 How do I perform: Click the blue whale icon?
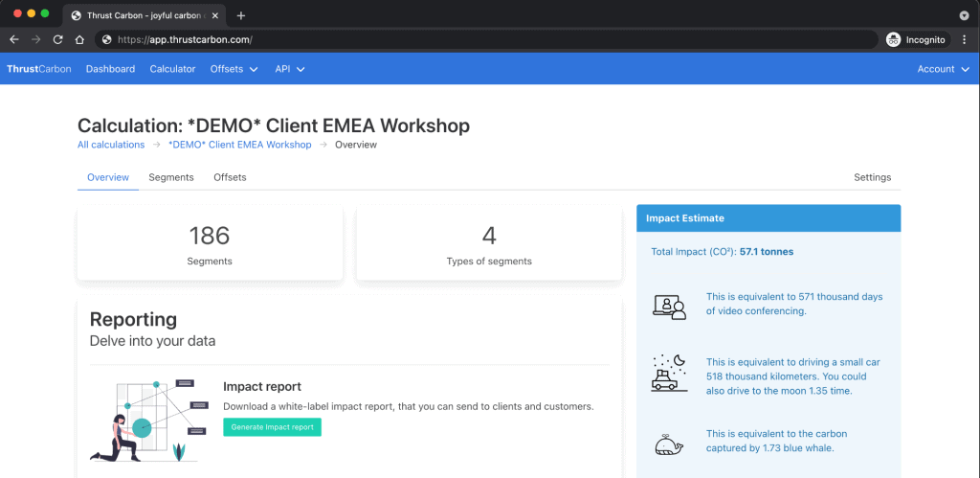click(669, 444)
